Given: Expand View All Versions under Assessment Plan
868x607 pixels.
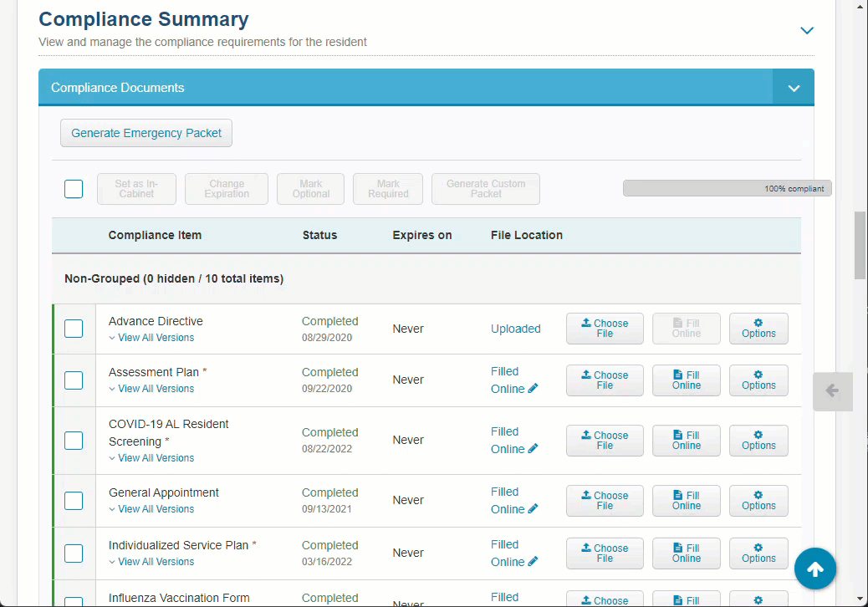Looking at the screenshot, I should [x=151, y=389].
